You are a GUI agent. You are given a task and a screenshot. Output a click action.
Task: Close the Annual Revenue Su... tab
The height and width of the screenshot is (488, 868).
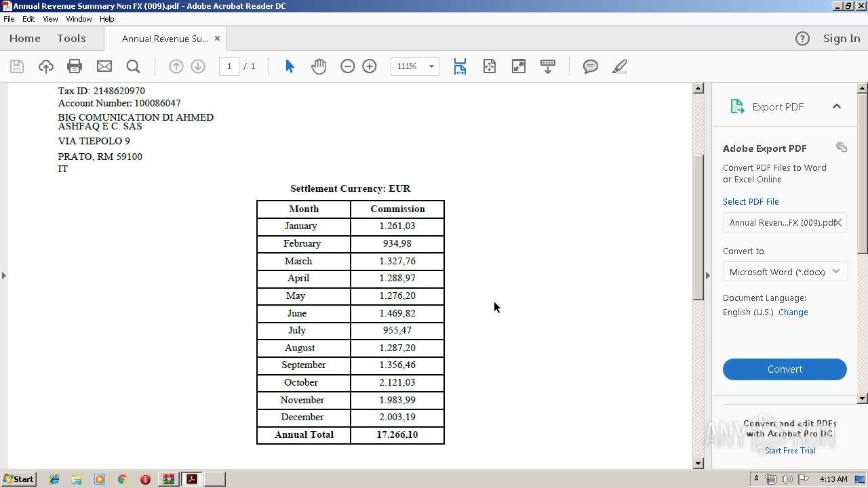point(217,39)
